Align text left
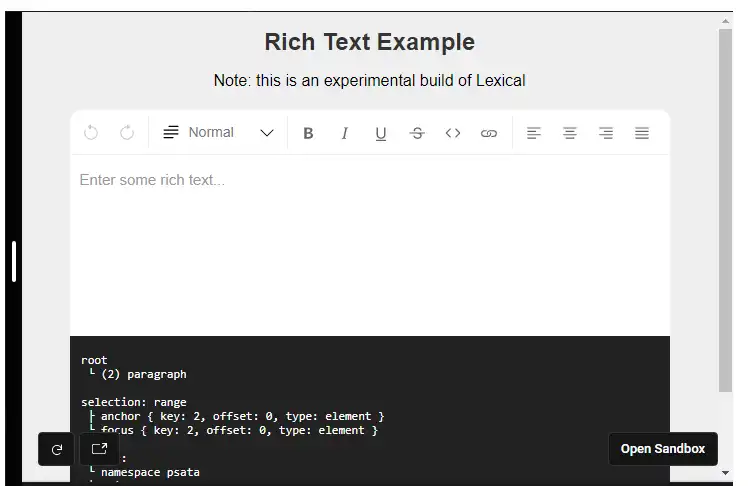748x486 pixels. (x=534, y=133)
